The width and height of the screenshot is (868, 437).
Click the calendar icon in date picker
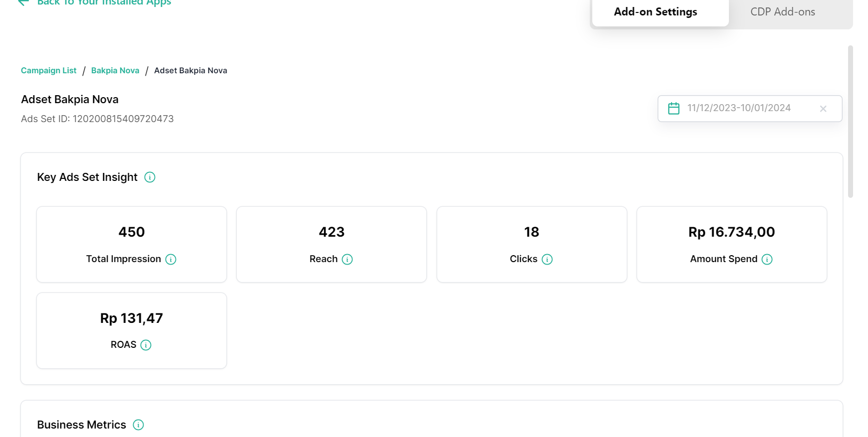tap(674, 108)
